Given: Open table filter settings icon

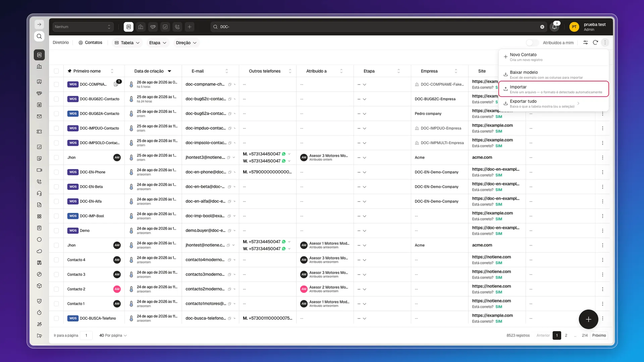Looking at the screenshot, I should click(x=585, y=43).
